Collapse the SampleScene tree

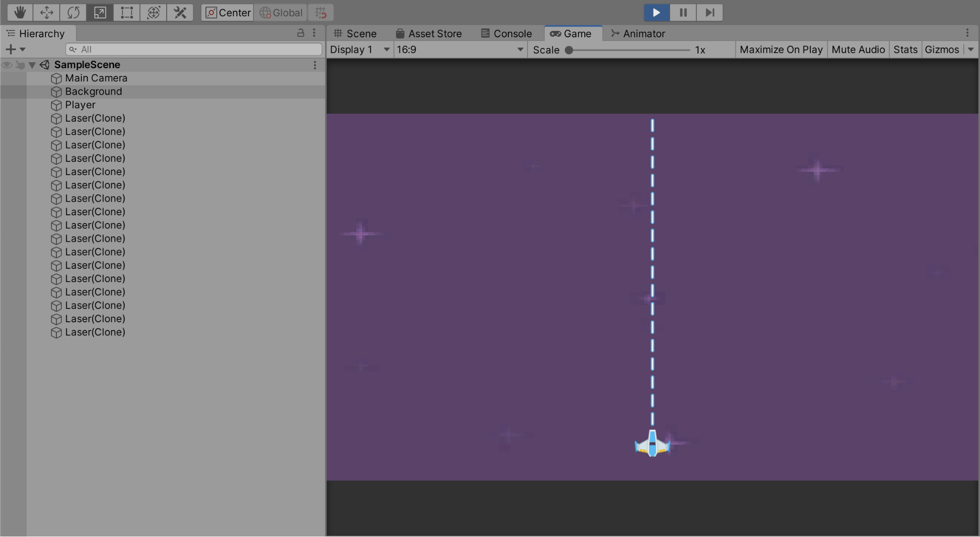click(32, 65)
